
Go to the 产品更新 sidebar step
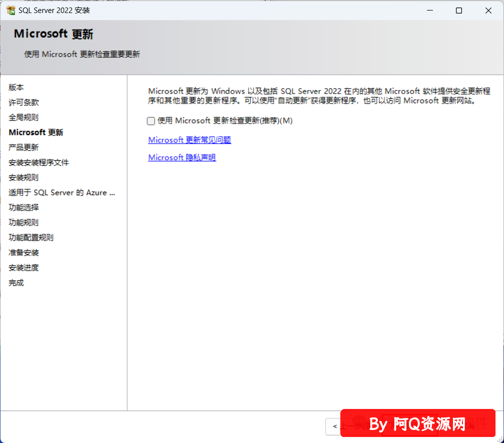24,148
